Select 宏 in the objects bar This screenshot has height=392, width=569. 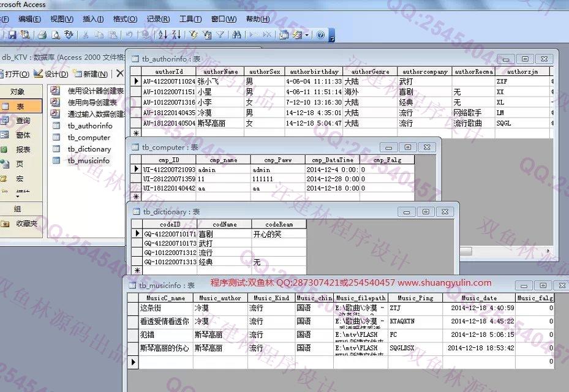(x=21, y=179)
